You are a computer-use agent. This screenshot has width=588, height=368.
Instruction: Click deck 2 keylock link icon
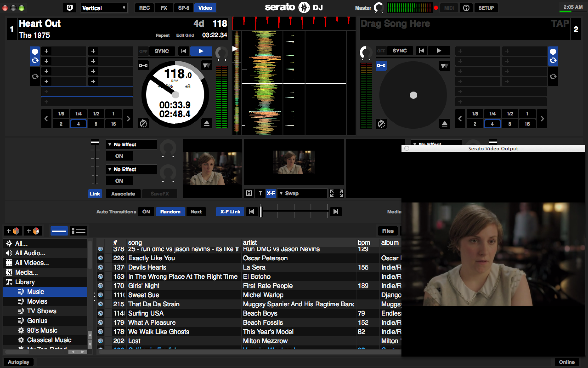[x=381, y=66]
